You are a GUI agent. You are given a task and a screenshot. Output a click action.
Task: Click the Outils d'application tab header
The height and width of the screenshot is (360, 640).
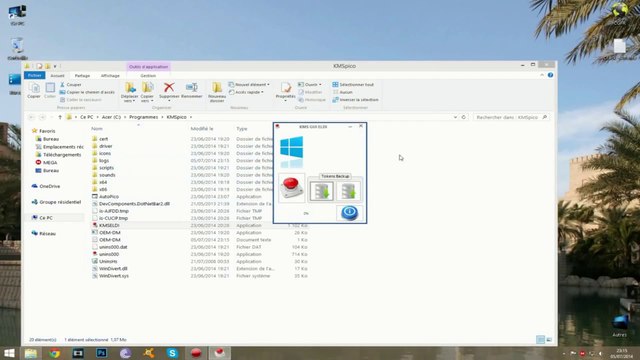(148, 67)
